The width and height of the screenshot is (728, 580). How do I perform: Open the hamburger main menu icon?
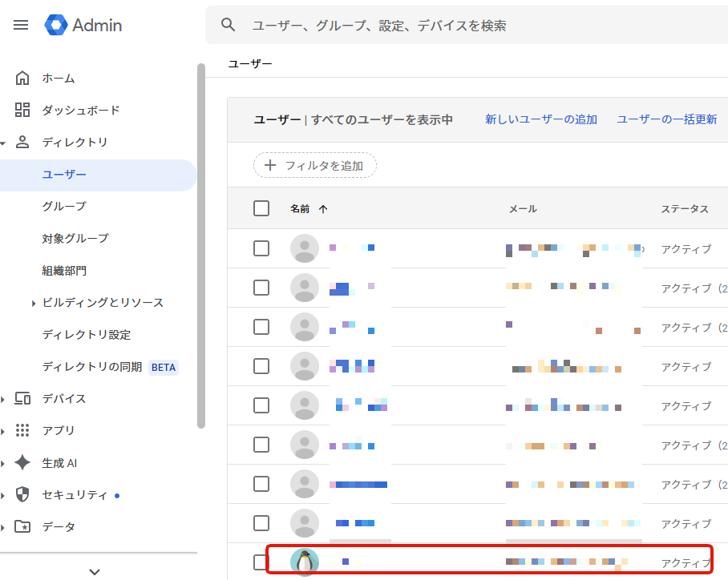click(x=21, y=25)
